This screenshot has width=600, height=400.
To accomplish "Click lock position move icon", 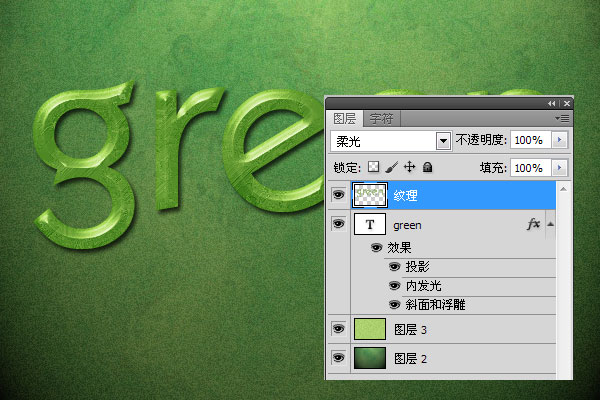I will (409, 168).
